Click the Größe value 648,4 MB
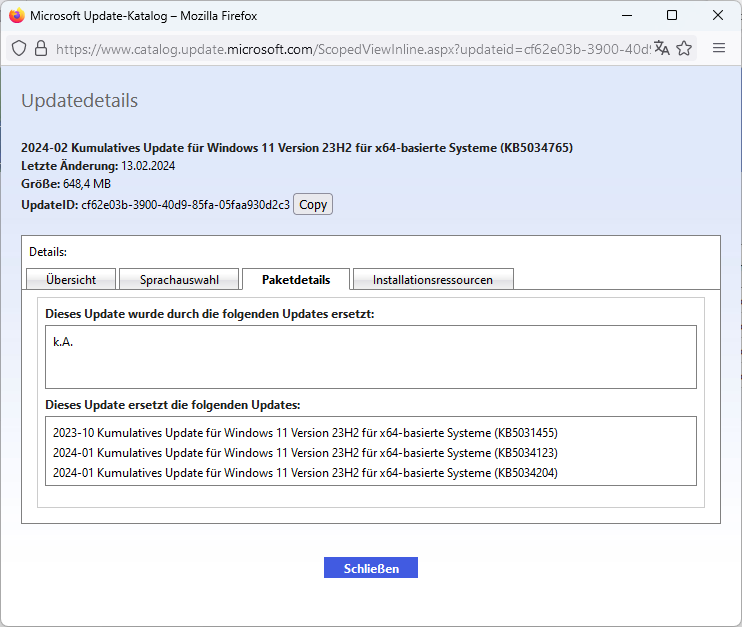This screenshot has height=627, width=742. [87, 184]
